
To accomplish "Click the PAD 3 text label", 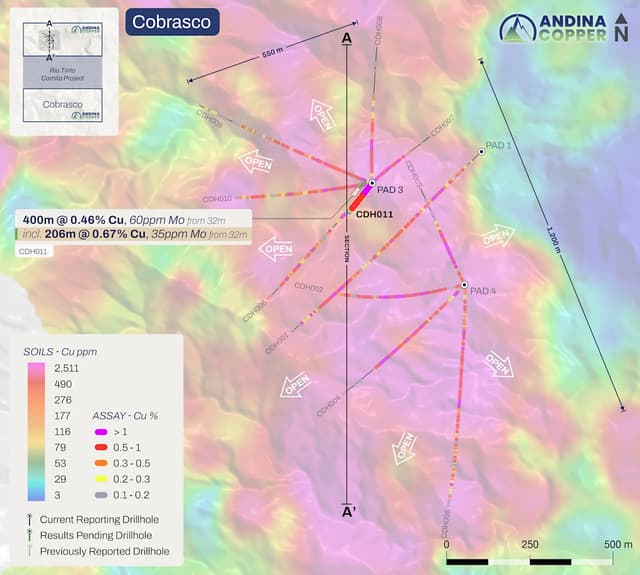I will click(x=390, y=190).
